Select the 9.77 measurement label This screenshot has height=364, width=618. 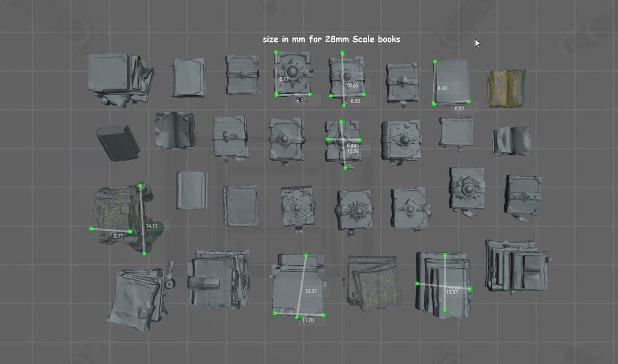tap(118, 236)
